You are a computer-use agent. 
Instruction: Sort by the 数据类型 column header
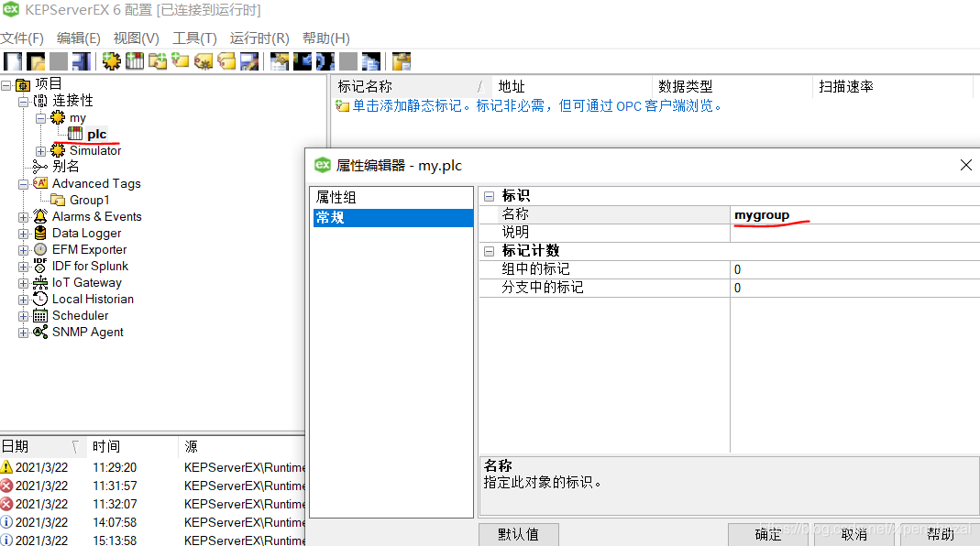(732, 86)
